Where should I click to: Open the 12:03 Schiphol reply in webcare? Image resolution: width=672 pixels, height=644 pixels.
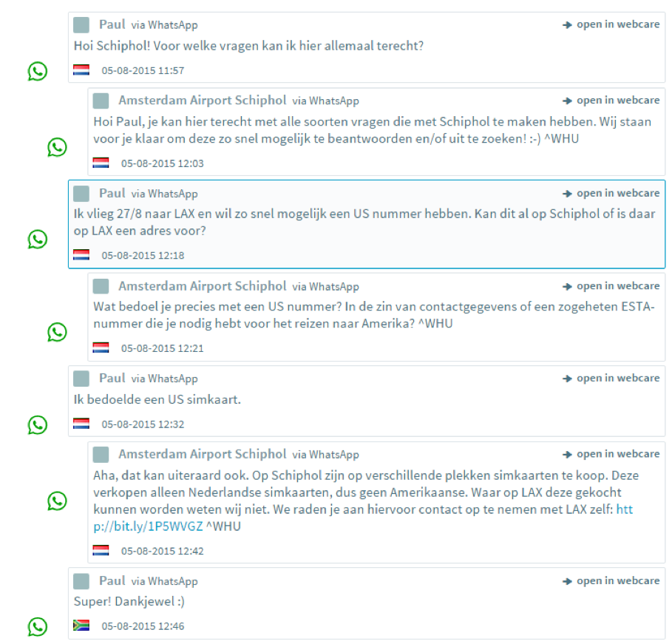[x=611, y=101]
